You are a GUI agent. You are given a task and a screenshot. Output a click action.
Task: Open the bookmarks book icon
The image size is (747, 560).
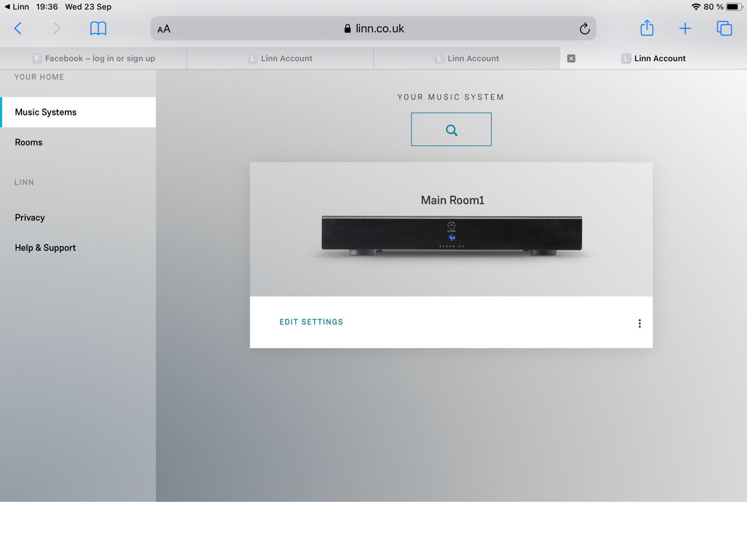pos(98,29)
